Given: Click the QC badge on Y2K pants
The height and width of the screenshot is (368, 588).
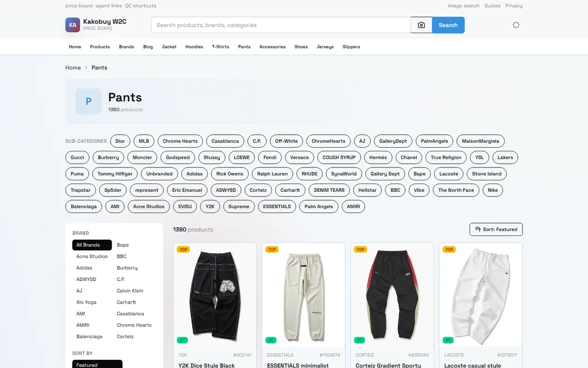Looking at the screenshot, I should tap(182, 340).
